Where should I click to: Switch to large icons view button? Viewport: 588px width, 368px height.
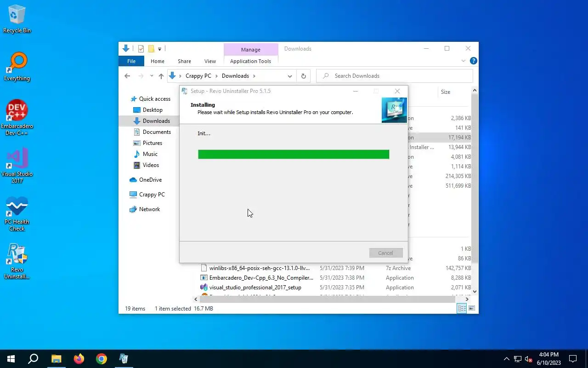(x=472, y=308)
